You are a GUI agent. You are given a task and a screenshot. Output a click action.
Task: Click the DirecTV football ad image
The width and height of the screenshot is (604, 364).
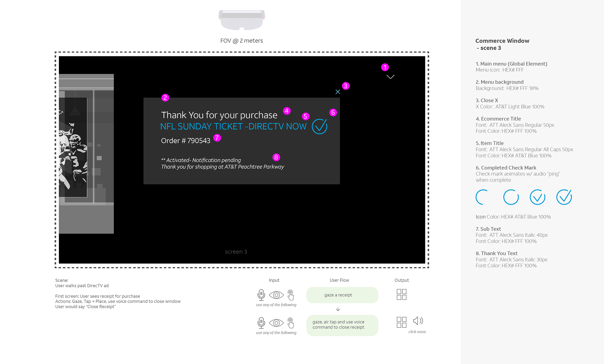pyautogui.click(x=73, y=147)
